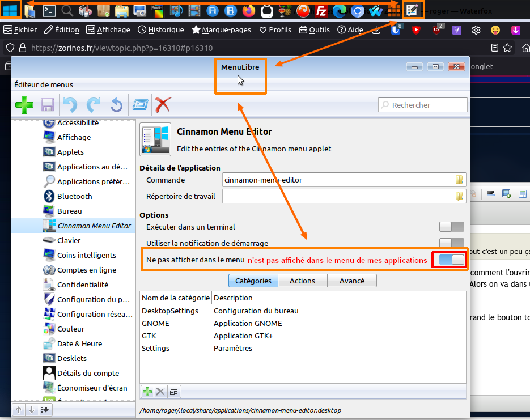Click the green plus add launcher icon
The height and width of the screenshot is (420, 530).
24,105
